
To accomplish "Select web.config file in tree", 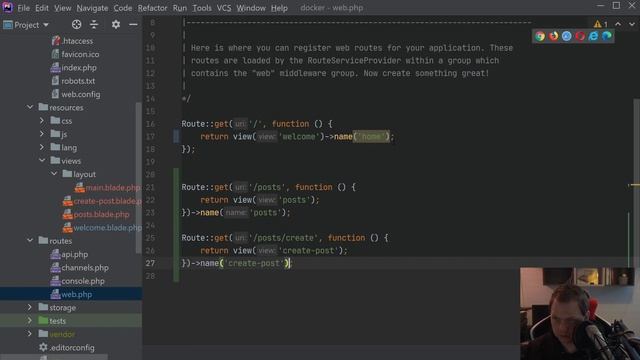I will coord(76,94).
